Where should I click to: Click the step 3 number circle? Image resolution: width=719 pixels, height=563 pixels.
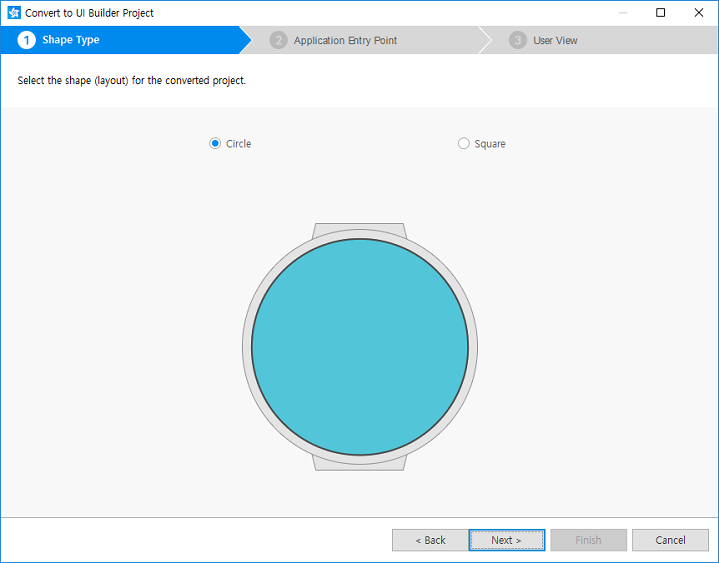(517, 40)
